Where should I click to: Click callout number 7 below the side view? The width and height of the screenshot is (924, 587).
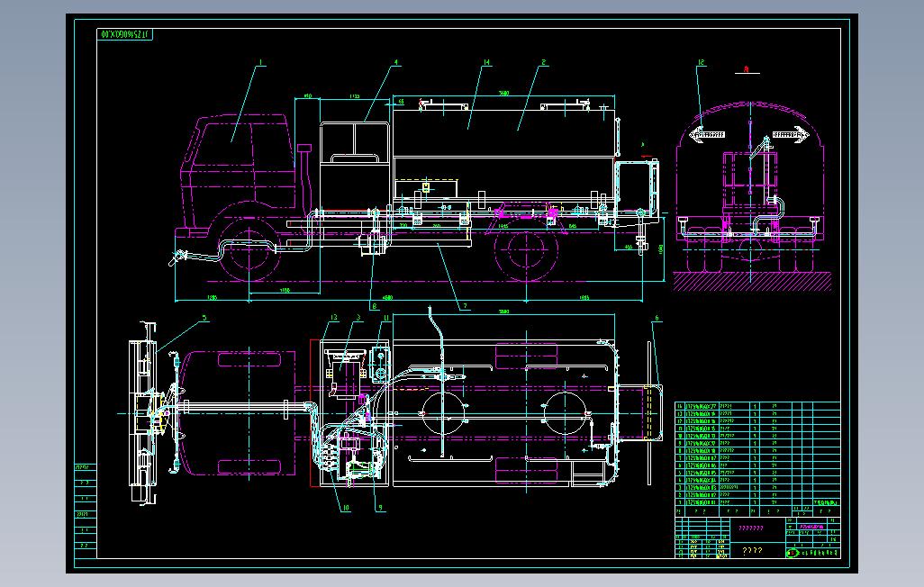click(465, 306)
